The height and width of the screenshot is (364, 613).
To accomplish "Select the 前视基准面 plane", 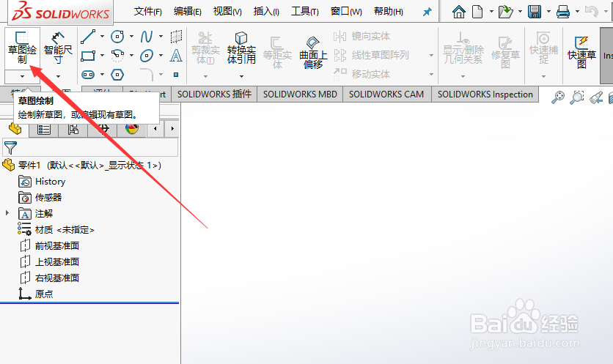I will [x=49, y=245].
